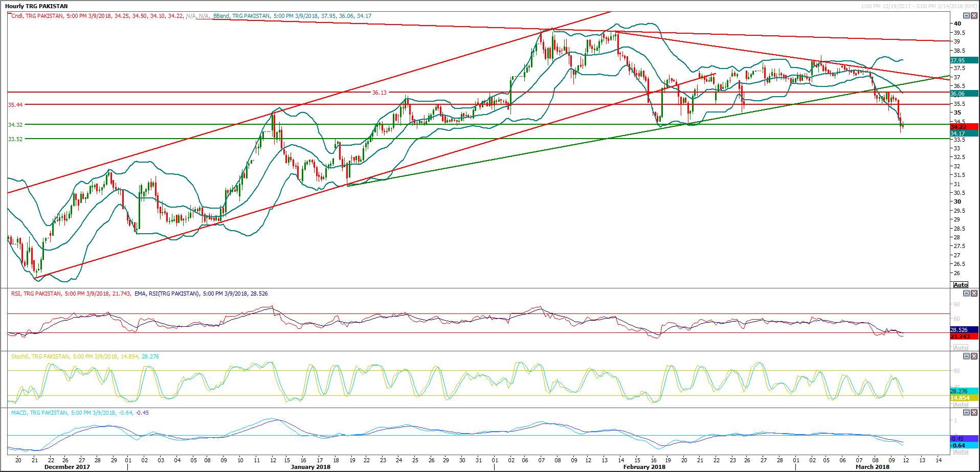Click Auto scale on the MACD axis
The width and height of the screenshot is (980, 472).
tap(961, 452)
